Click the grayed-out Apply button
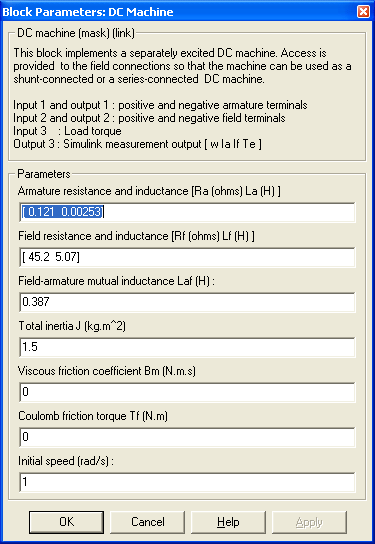The image size is (375, 544). coord(309,522)
